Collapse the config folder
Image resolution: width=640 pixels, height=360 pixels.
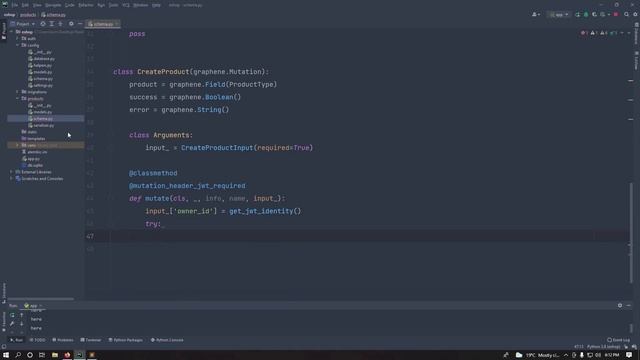pos(18,45)
